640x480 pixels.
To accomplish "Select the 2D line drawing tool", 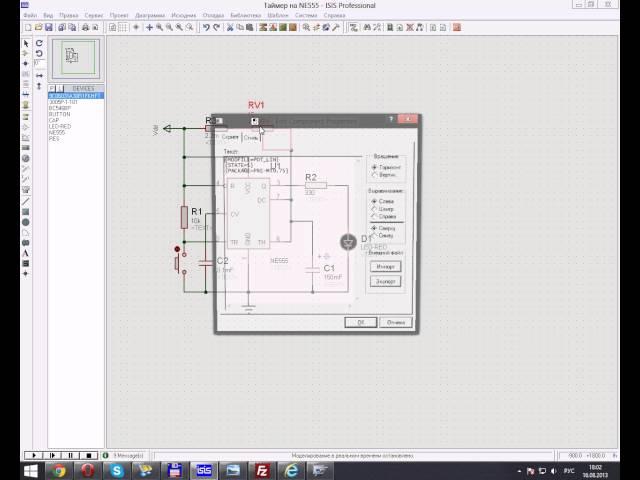I will click(26, 201).
